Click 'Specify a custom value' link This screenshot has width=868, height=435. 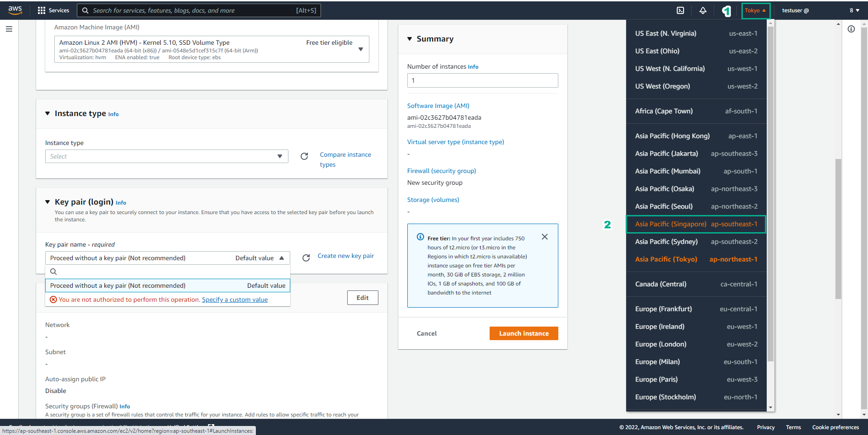(235, 299)
